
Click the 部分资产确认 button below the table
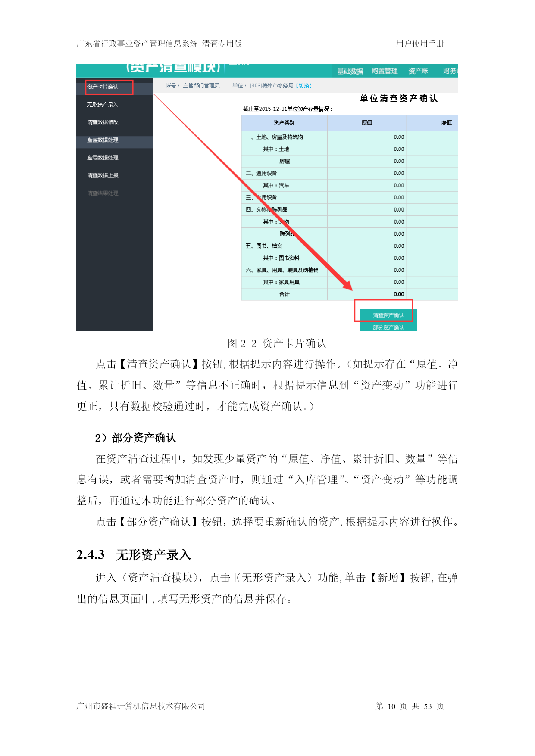pyautogui.click(x=388, y=327)
